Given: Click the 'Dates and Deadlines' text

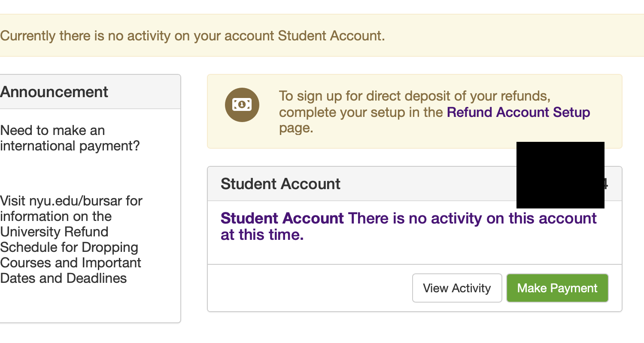Looking at the screenshot, I should [64, 278].
